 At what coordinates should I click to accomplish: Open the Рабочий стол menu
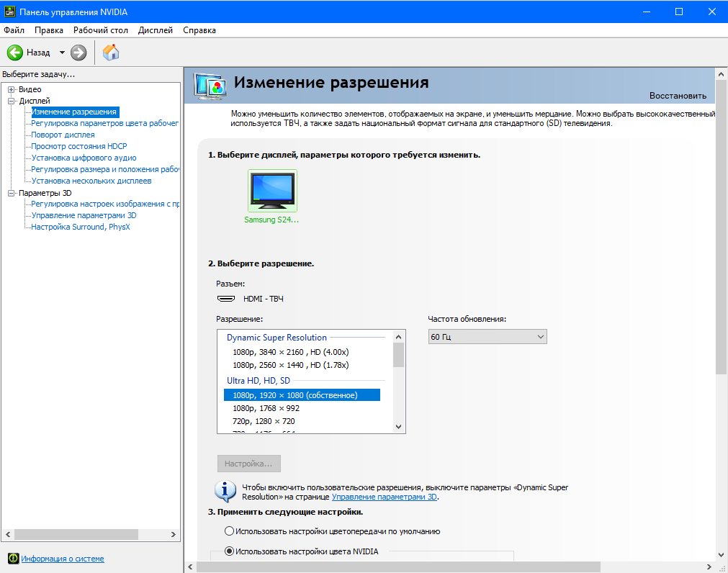tap(101, 30)
